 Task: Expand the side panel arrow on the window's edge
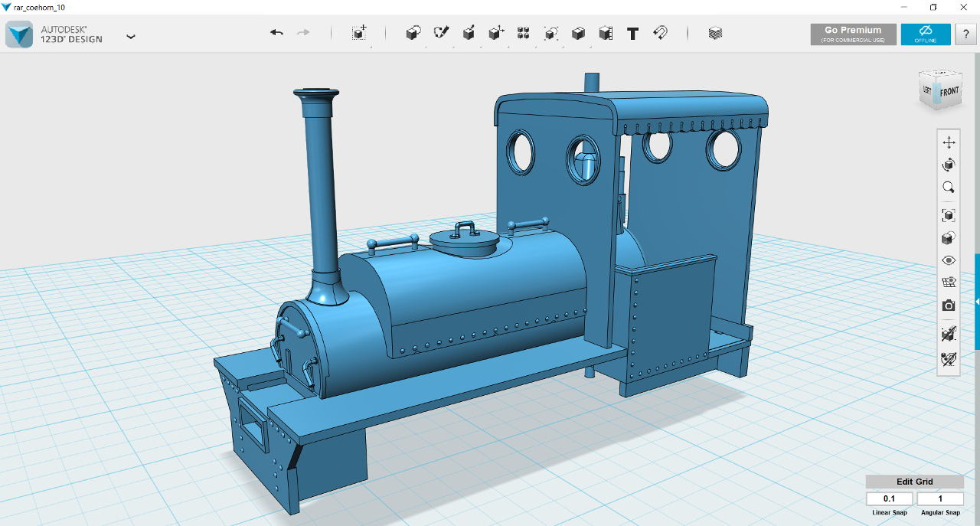[x=977, y=302]
